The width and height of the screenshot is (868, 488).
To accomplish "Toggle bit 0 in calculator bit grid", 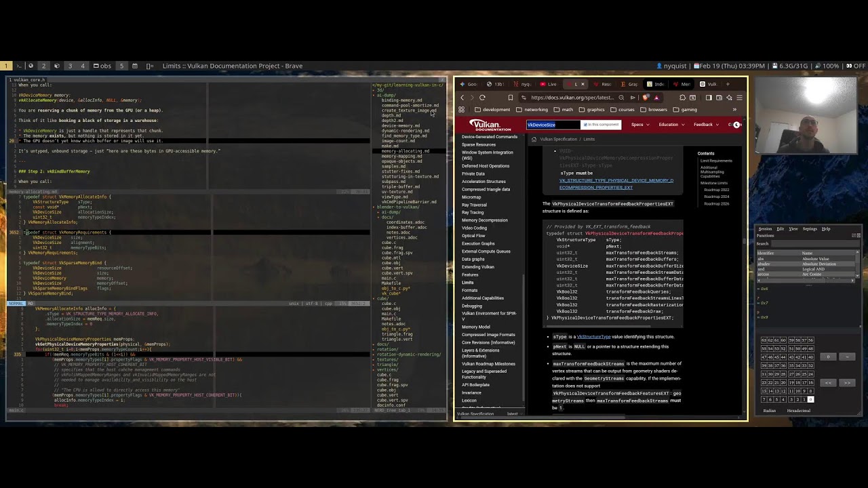I will pyautogui.click(x=811, y=400).
